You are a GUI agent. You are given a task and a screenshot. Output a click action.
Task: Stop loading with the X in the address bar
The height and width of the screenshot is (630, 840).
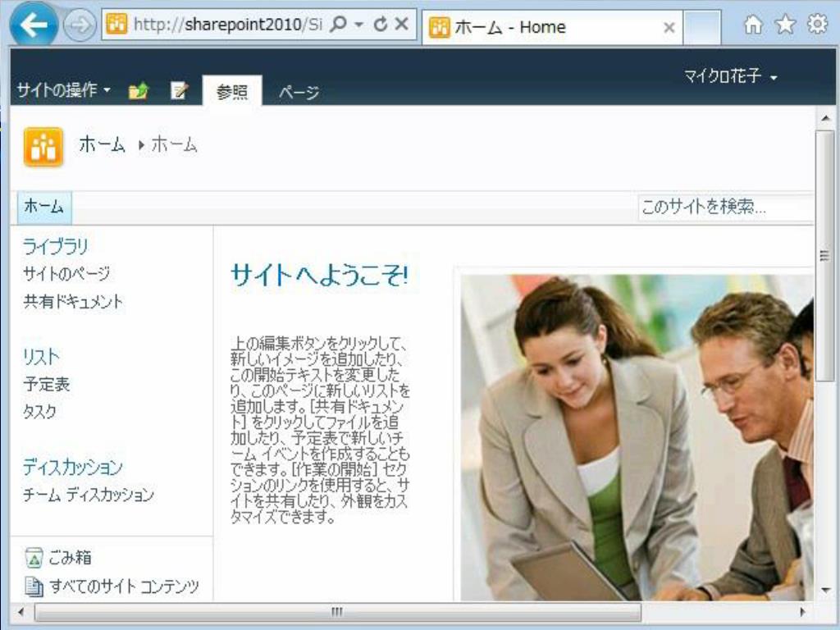(402, 24)
